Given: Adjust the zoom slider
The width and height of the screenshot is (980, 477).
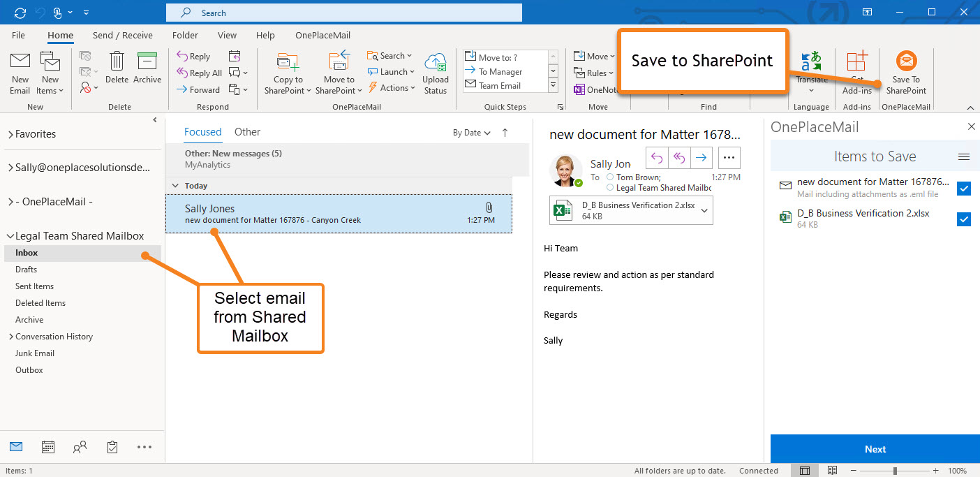Looking at the screenshot, I should click(894, 471).
